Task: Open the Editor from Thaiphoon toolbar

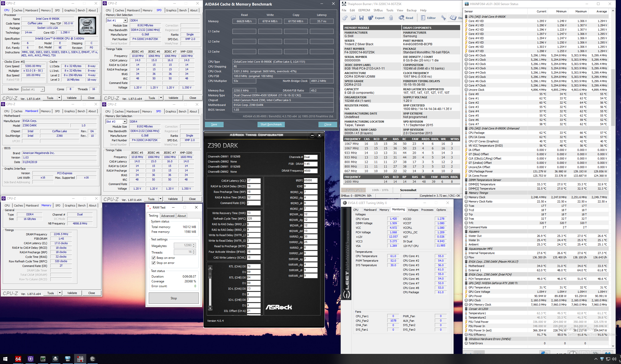Action: (x=428, y=18)
